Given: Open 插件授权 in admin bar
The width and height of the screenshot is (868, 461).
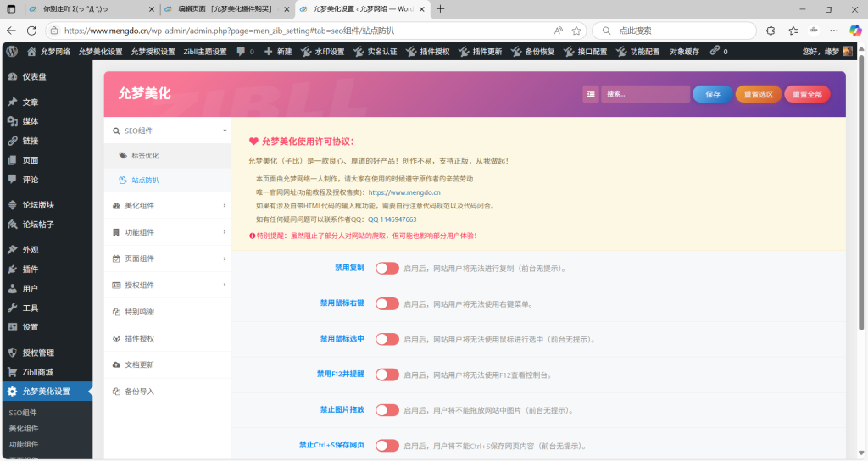Looking at the screenshot, I should coord(428,52).
